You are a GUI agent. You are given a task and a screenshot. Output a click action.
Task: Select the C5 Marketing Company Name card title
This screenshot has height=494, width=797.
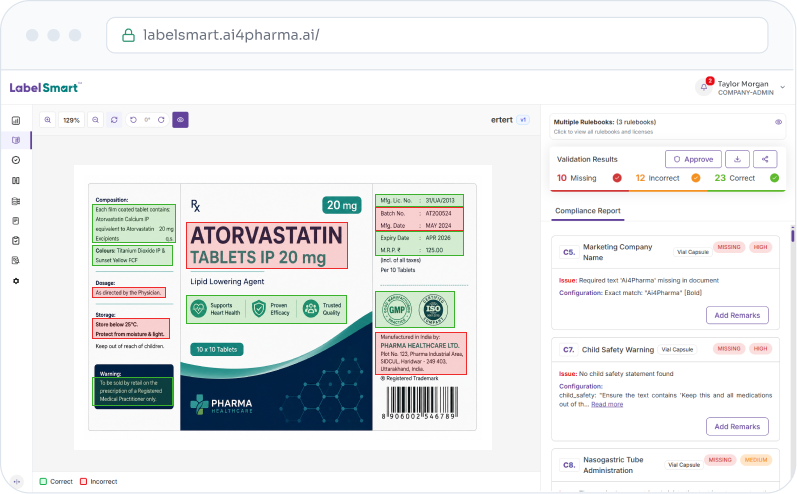click(617, 252)
